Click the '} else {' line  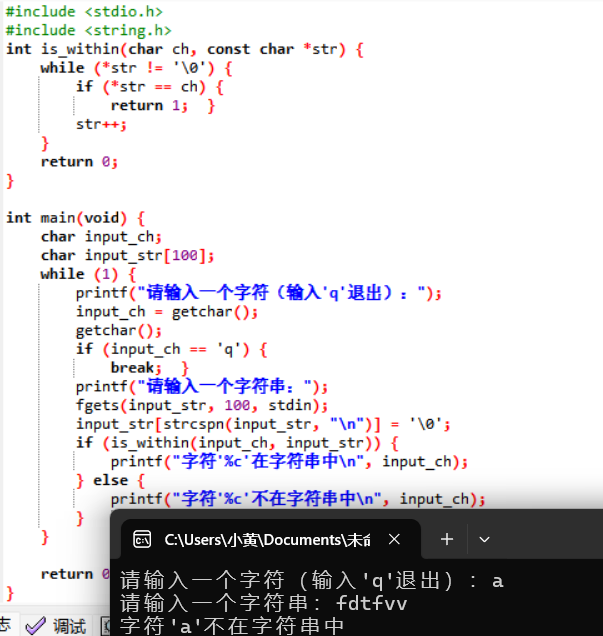pyautogui.click(x=110, y=481)
